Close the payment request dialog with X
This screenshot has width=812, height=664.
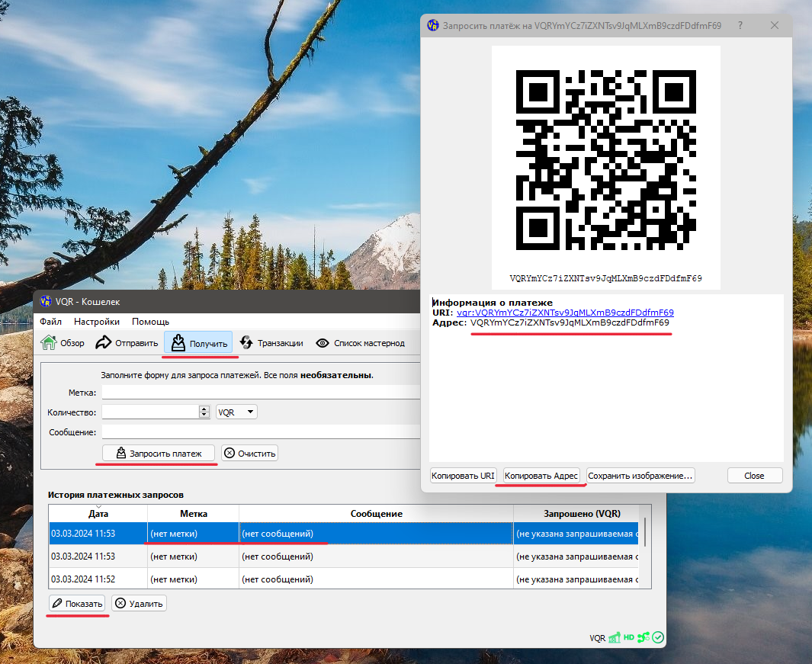(774, 25)
